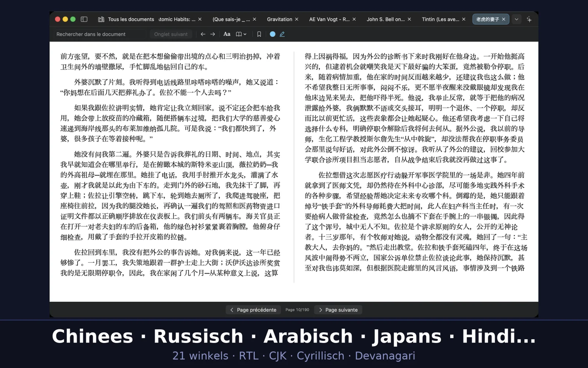Open the Aa font settings
The height and width of the screenshot is (368, 588).
227,34
